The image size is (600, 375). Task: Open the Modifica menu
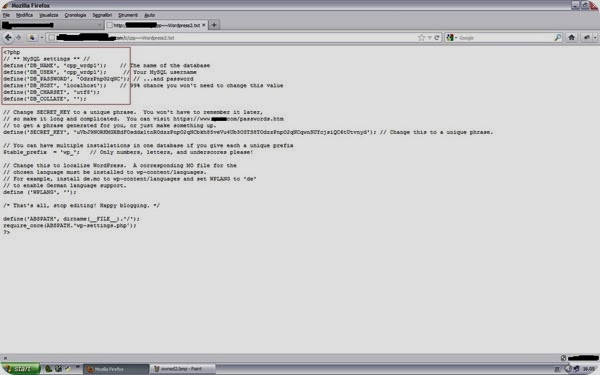pos(24,15)
